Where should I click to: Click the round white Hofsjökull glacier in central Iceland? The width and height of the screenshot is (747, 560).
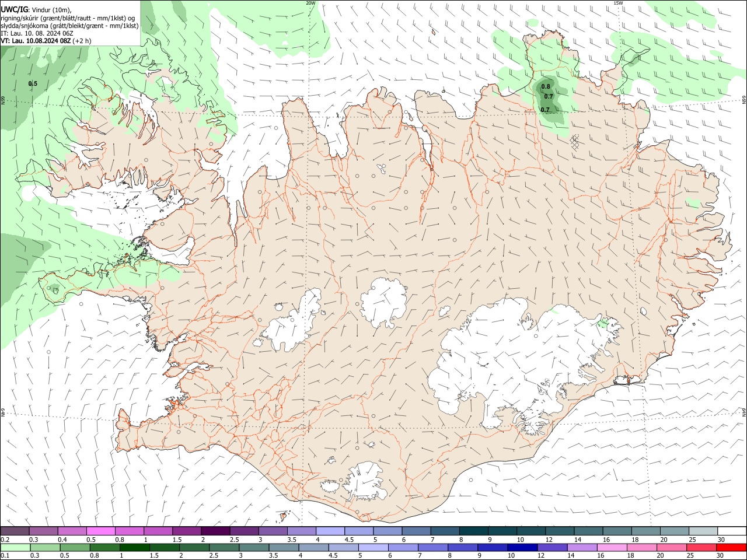(x=383, y=303)
